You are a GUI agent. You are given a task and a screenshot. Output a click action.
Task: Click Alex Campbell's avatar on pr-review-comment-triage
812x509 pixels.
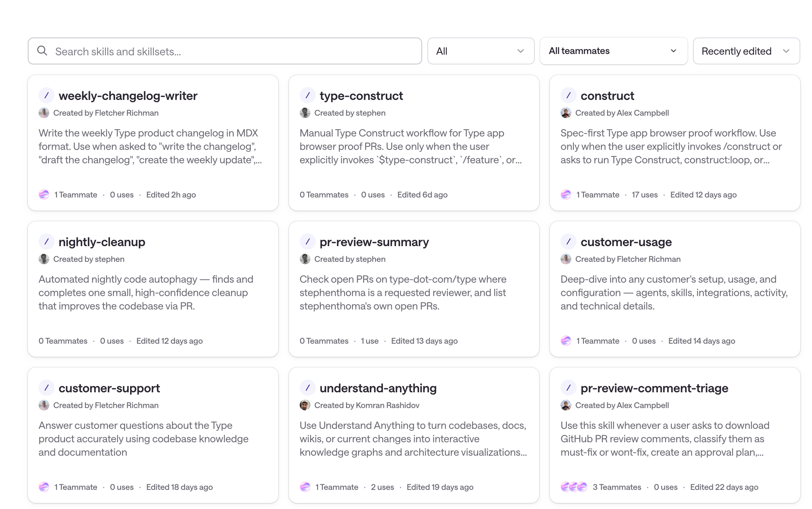tap(566, 405)
